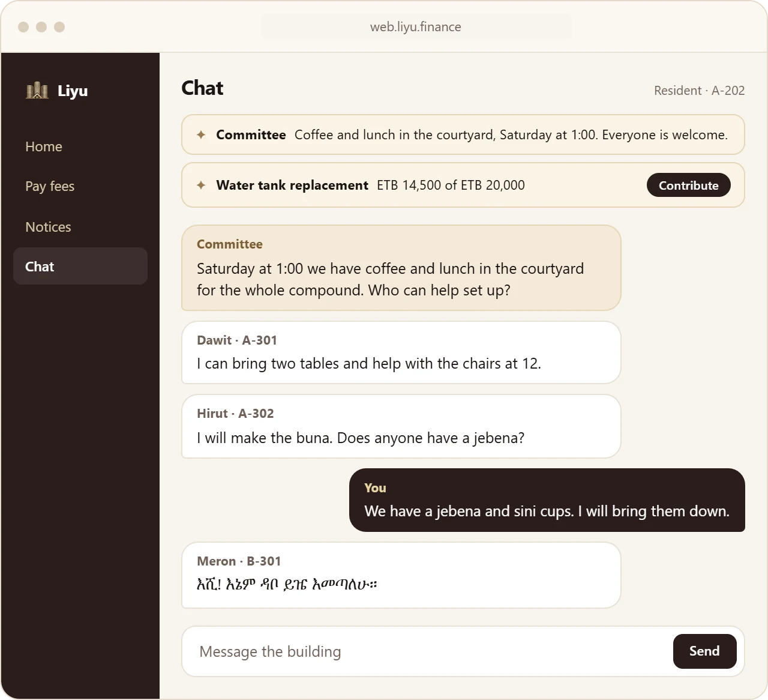Open the Committee coffee and lunch announcement banner
Viewport: 768px width, 700px height.
coord(463,134)
